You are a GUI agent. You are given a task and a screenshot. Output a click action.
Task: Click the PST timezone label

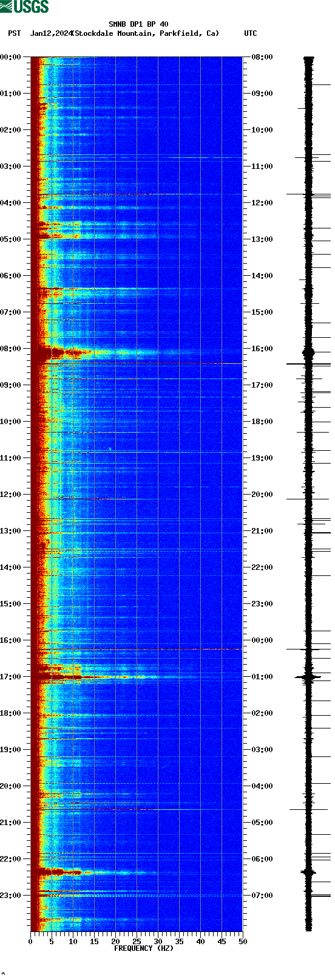tap(15, 33)
